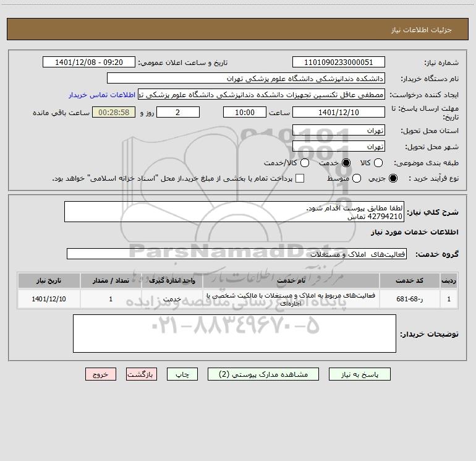Screen dimensions: 476x461
Task: Click the service name cell in row 1
Action: (x=291, y=299)
